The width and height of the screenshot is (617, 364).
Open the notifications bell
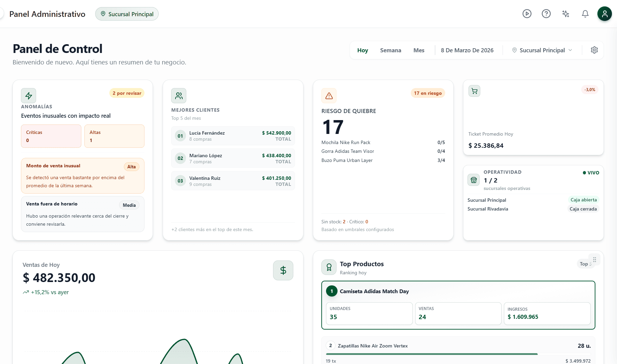(585, 14)
